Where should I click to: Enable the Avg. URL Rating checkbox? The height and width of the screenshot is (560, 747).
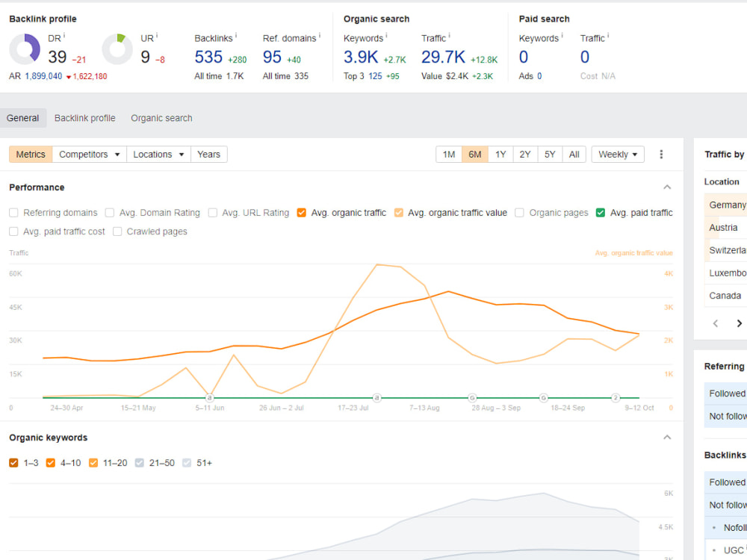[212, 212]
